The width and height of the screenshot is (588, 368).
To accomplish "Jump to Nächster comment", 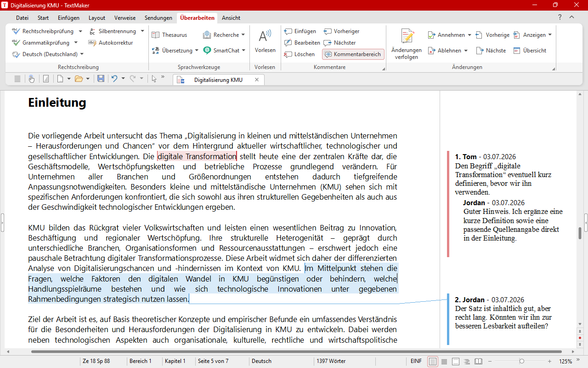I will [340, 43].
